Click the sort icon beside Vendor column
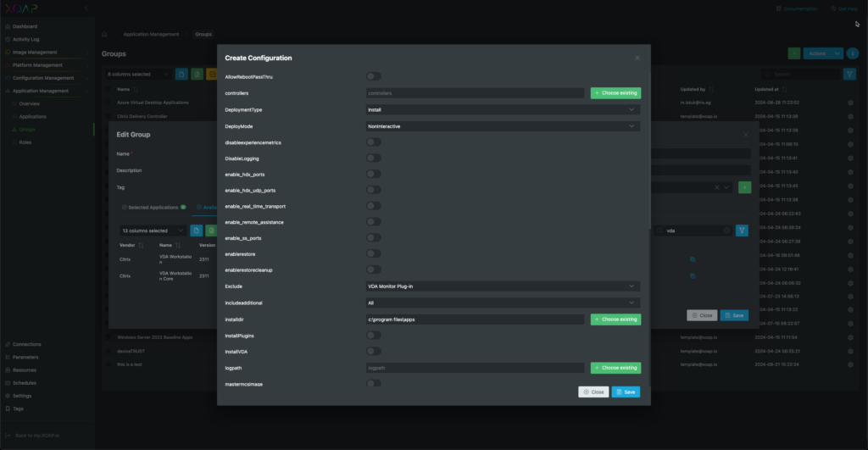Screen dimensions: 868x450 point(141,245)
